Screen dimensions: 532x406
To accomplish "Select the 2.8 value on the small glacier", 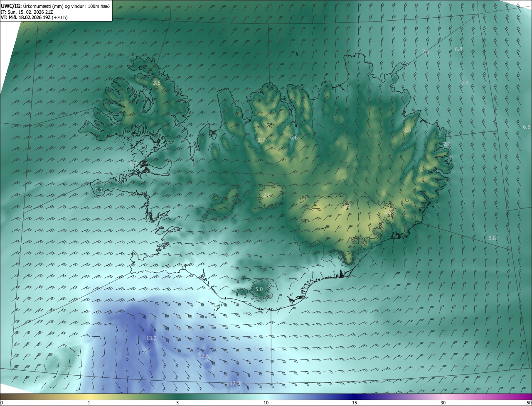I will [267, 195].
